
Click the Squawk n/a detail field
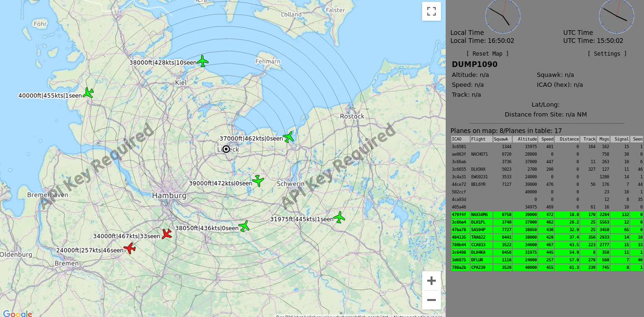pyautogui.click(x=555, y=75)
